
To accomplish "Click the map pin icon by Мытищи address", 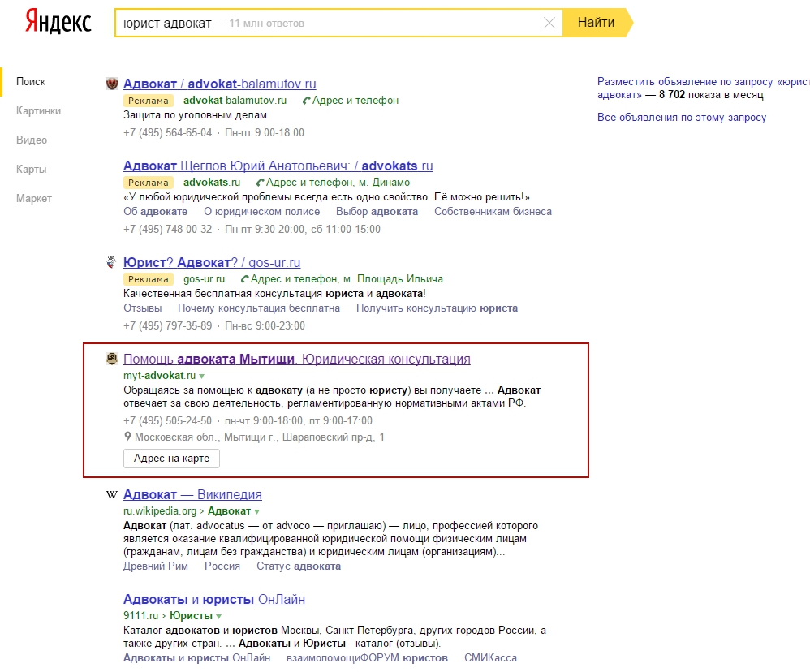I will 127,437.
